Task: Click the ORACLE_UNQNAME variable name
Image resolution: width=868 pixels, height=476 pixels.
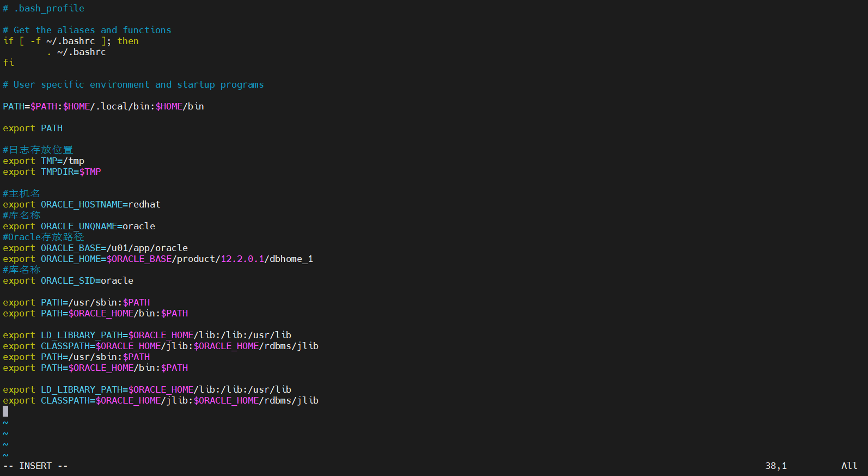Action: pos(79,226)
